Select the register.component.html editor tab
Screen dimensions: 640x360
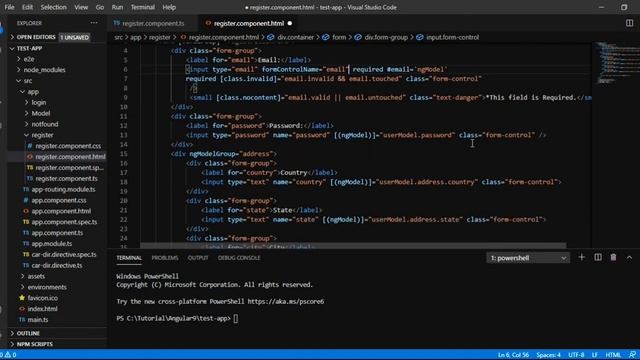pyautogui.click(x=249, y=23)
